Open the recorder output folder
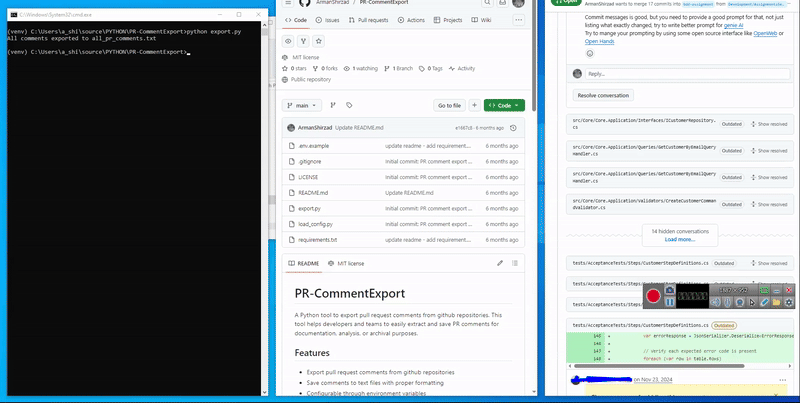Viewport: 800px width, 403px height. coord(777,302)
